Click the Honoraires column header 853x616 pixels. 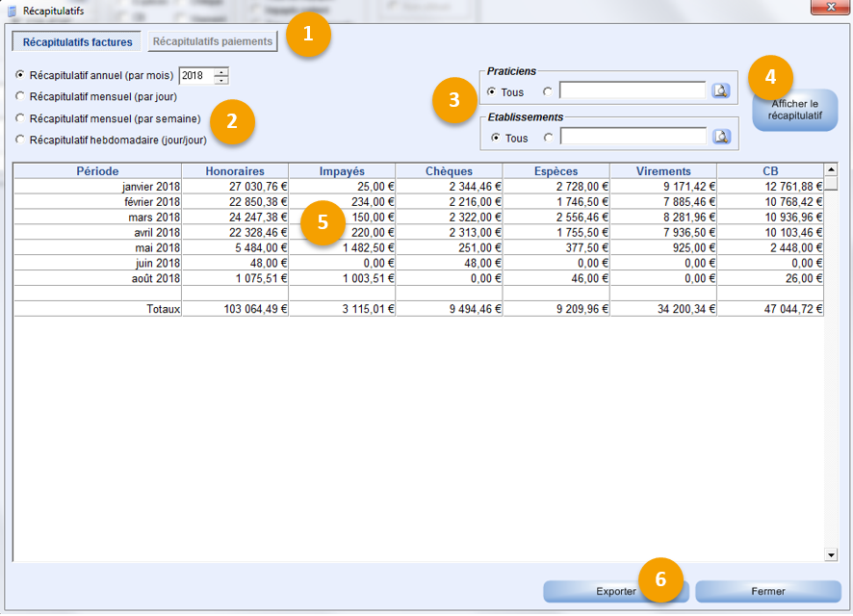click(x=235, y=171)
